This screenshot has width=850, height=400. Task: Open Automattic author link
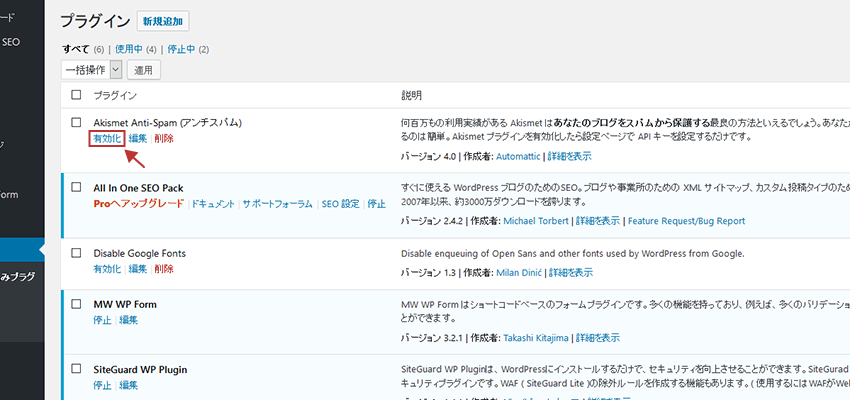(518, 156)
